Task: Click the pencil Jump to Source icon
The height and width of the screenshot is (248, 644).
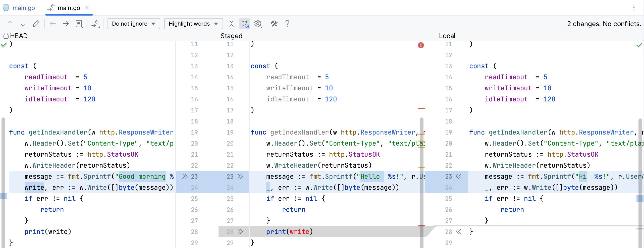Action: (x=36, y=24)
